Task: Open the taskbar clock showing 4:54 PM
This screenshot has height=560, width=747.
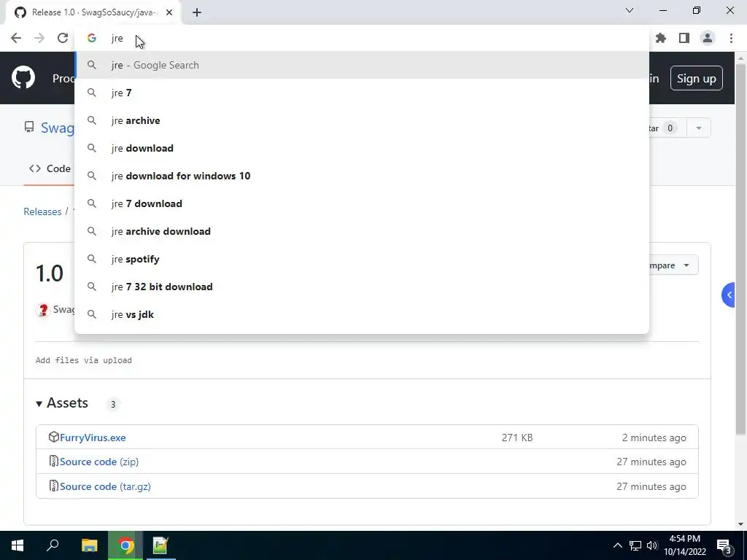Action: (685, 545)
